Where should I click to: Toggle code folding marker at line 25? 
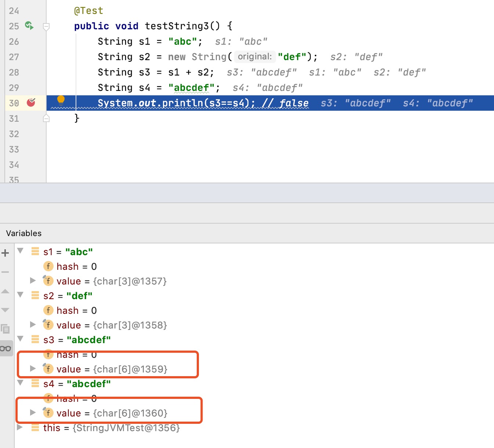pos(46,26)
